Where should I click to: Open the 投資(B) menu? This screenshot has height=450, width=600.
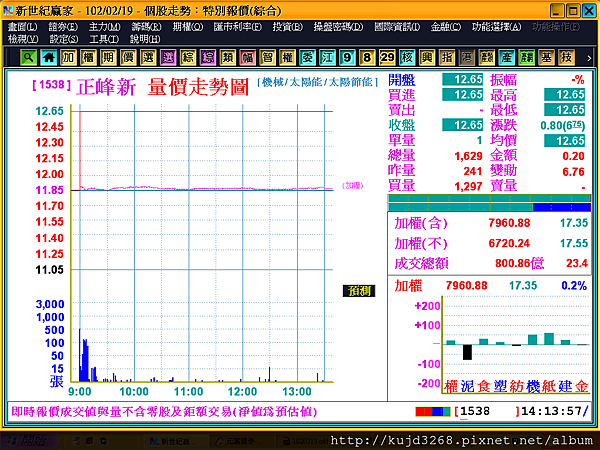(288, 27)
